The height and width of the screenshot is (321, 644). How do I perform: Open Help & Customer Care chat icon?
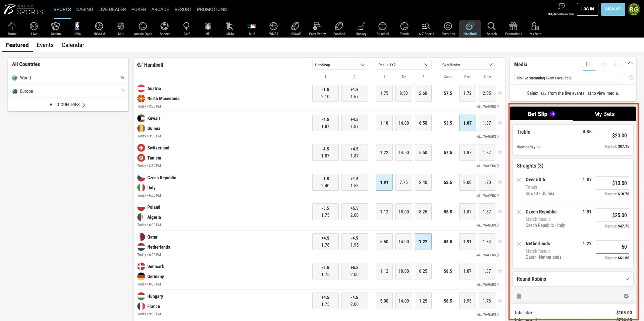(561, 7)
